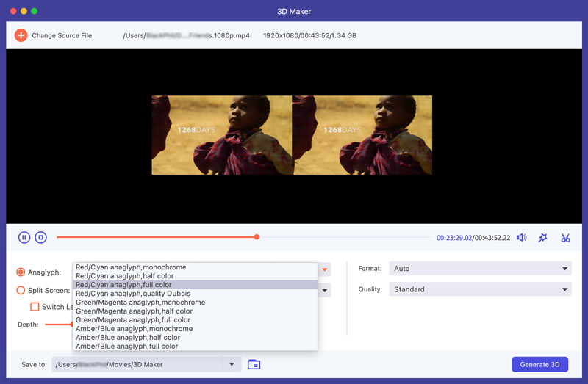Screen dimensions: 588x384
Task: Select the Anaglyph radio button
Action: (x=21, y=272)
